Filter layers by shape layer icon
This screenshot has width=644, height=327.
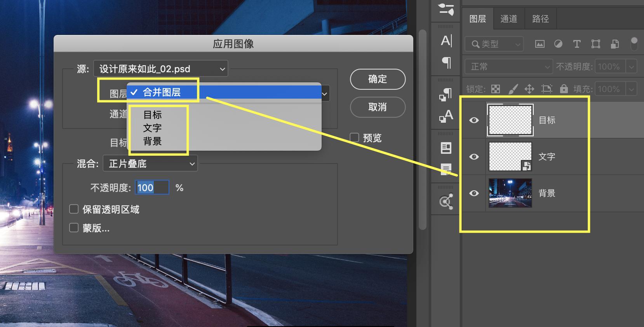coord(595,44)
